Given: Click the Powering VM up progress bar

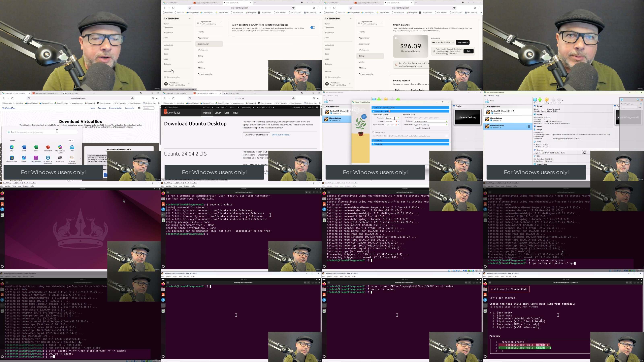Looking at the screenshot, I should (630, 107).
